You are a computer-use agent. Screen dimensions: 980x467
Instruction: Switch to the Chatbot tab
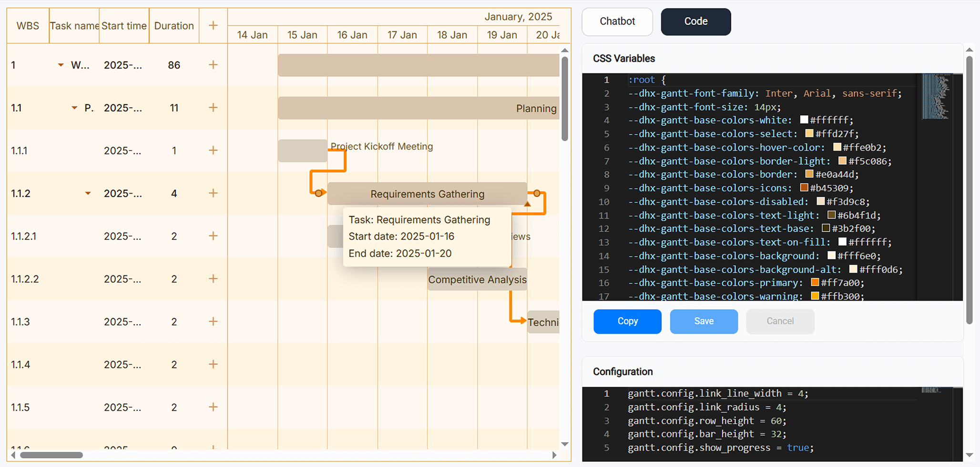(x=617, y=21)
